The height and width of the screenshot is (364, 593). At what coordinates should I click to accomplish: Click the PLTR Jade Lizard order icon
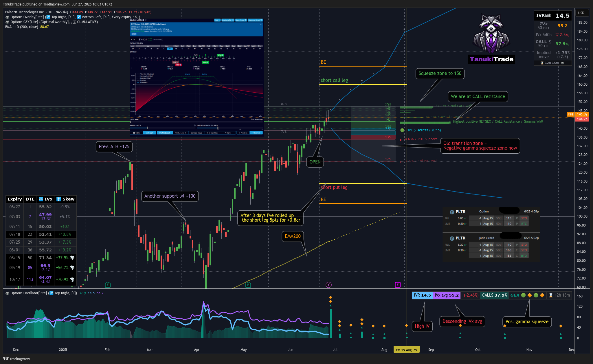coord(452,238)
